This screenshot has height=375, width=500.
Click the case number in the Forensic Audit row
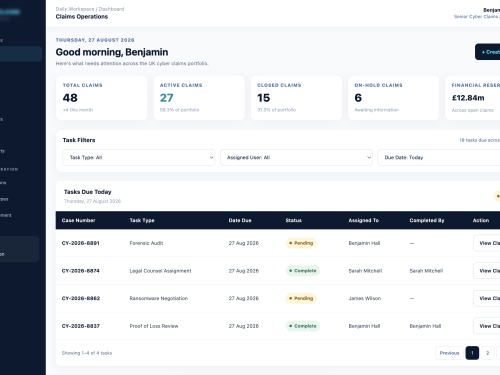tap(80, 243)
